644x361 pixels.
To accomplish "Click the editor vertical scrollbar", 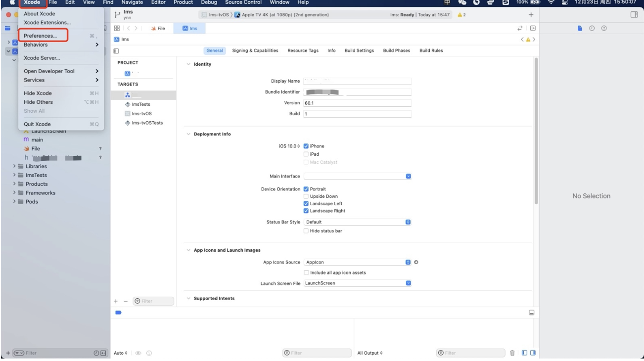I will [x=536, y=131].
